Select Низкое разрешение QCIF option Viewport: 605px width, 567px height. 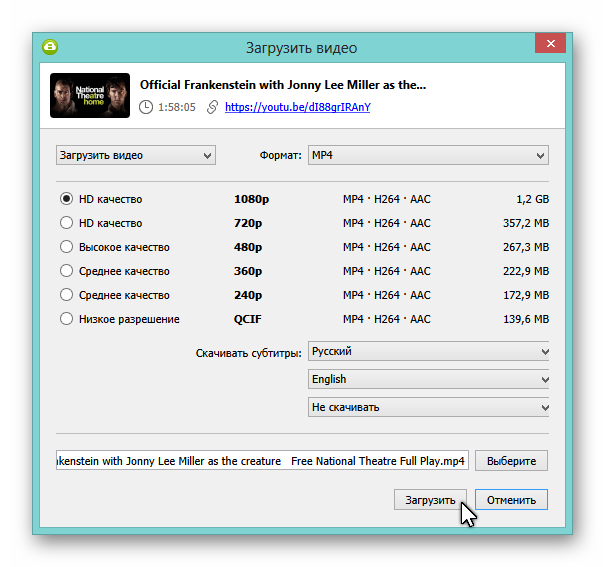pyautogui.click(x=67, y=319)
